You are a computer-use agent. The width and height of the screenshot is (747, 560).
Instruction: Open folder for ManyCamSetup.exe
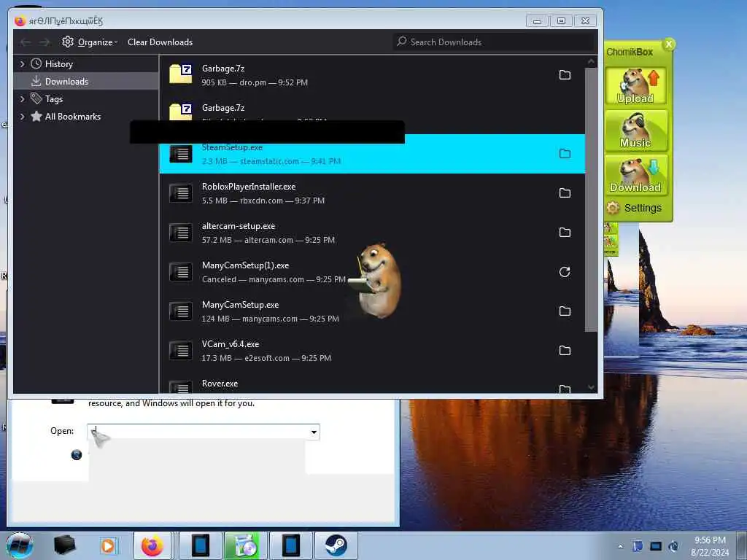[565, 311]
